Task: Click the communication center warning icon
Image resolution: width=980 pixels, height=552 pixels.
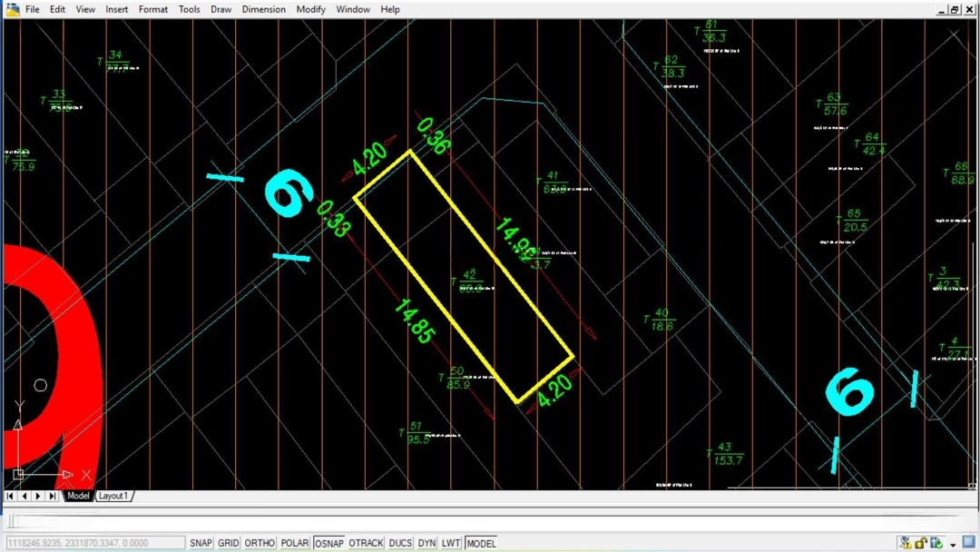Action: tap(906, 543)
